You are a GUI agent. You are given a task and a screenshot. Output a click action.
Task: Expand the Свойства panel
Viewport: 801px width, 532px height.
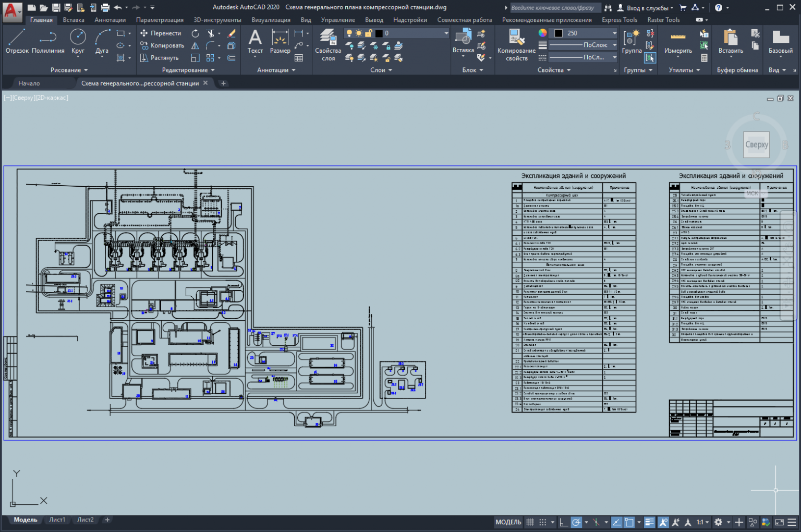[554, 70]
